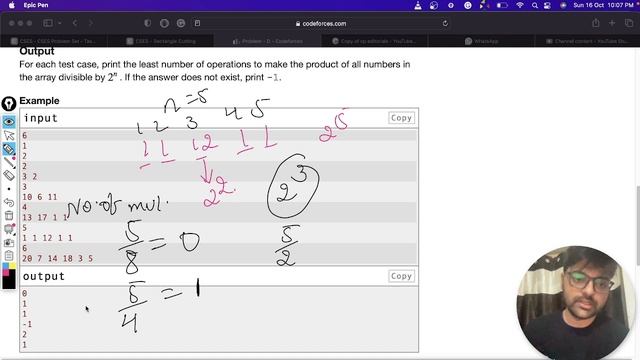Switch to the CSES Problem Set tab
640x360 pixels.
54,41
